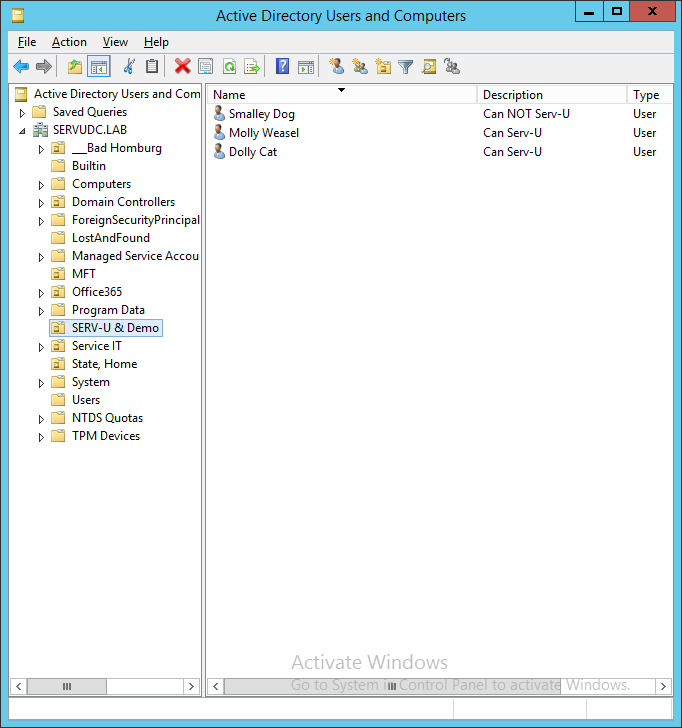Open the File menu
The height and width of the screenshot is (728, 682).
pyautogui.click(x=27, y=42)
